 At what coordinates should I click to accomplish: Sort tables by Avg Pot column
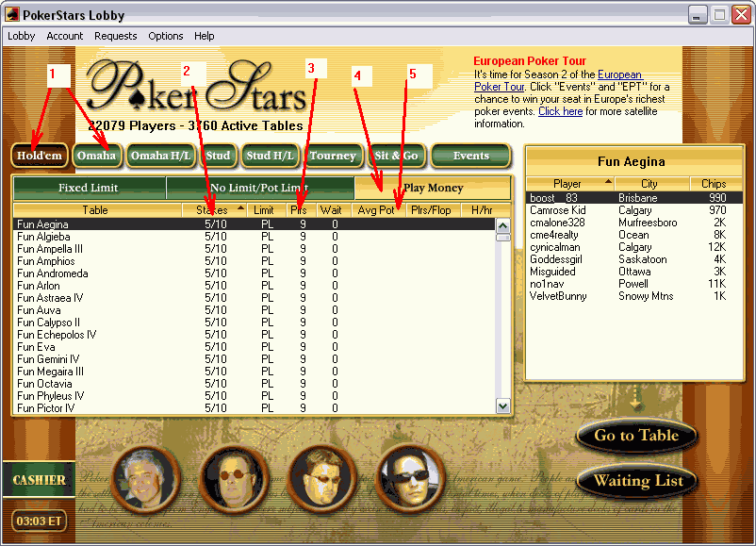(x=379, y=210)
